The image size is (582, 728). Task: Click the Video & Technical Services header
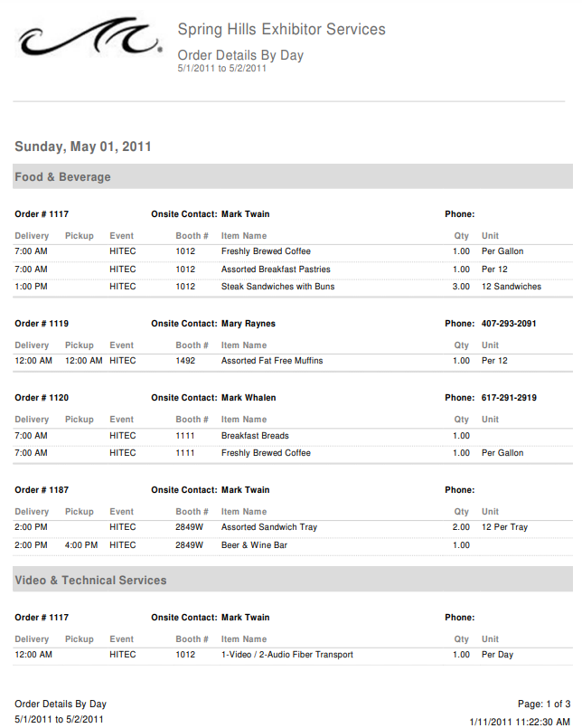point(90,580)
